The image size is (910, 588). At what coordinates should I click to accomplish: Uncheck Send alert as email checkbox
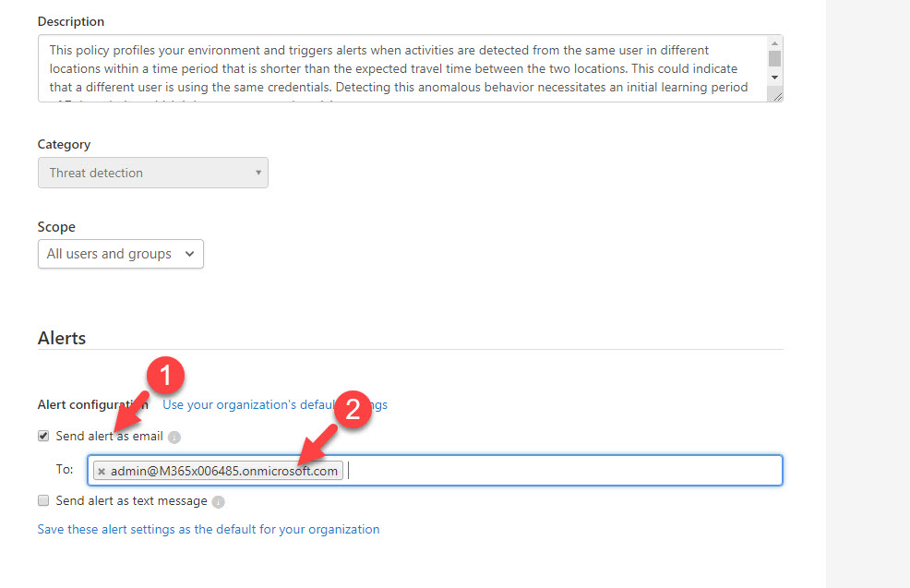pyautogui.click(x=43, y=436)
